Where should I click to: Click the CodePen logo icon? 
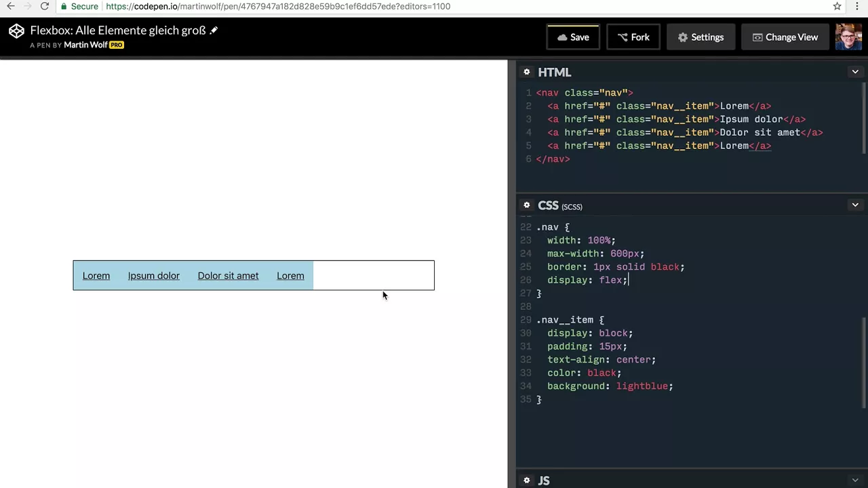coord(16,31)
